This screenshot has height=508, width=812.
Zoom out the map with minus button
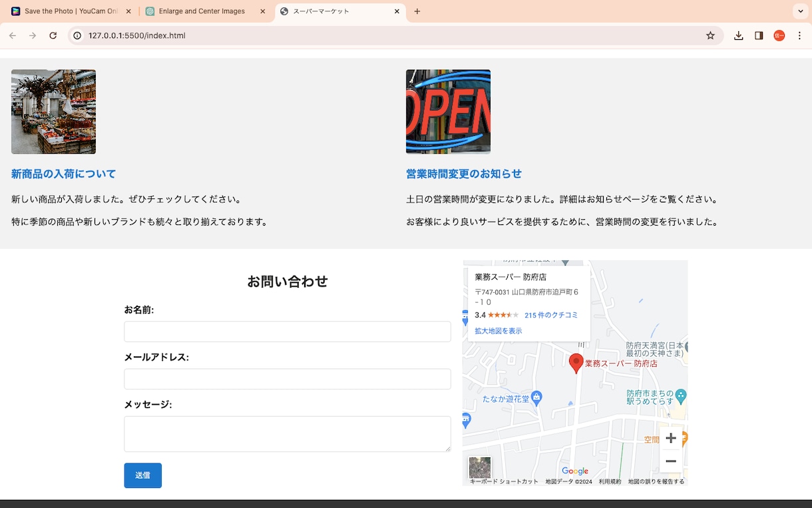[x=671, y=461]
